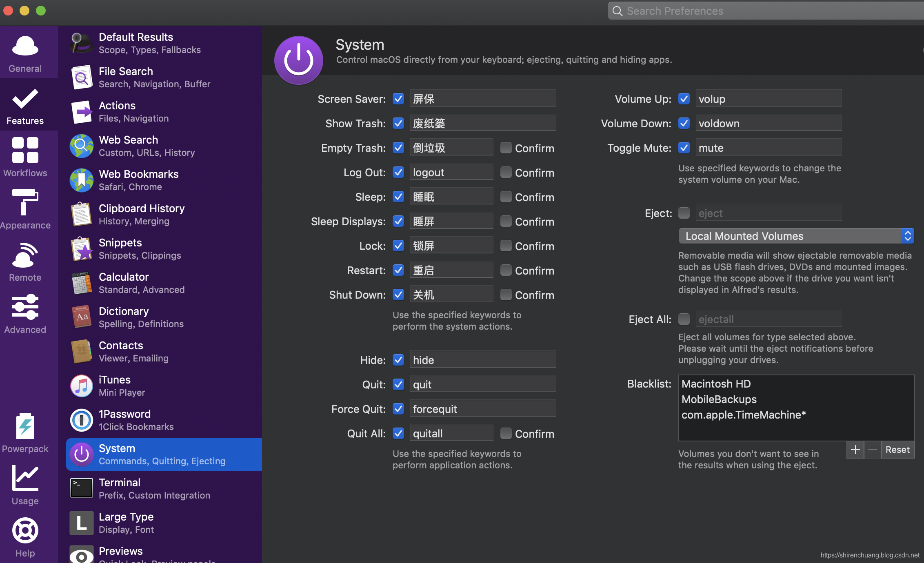The width and height of the screenshot is (924, 563).
Task: Open the Powerpack section
Action: [x=25, y=432]
